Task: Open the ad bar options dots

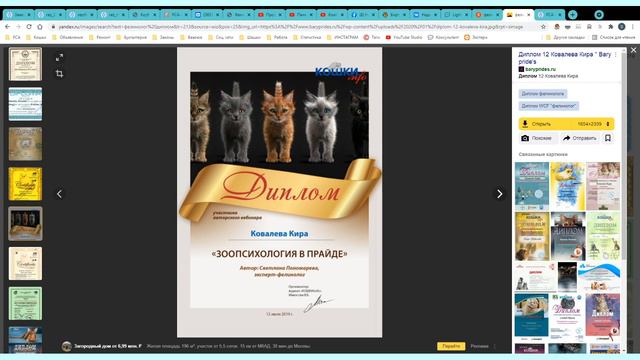Action: 495,346
